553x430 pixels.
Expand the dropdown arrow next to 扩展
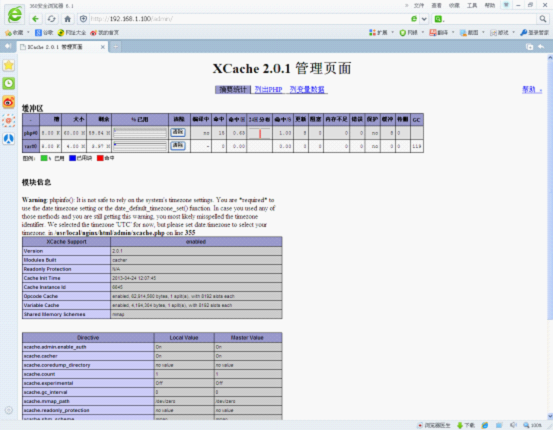point(393,32)
